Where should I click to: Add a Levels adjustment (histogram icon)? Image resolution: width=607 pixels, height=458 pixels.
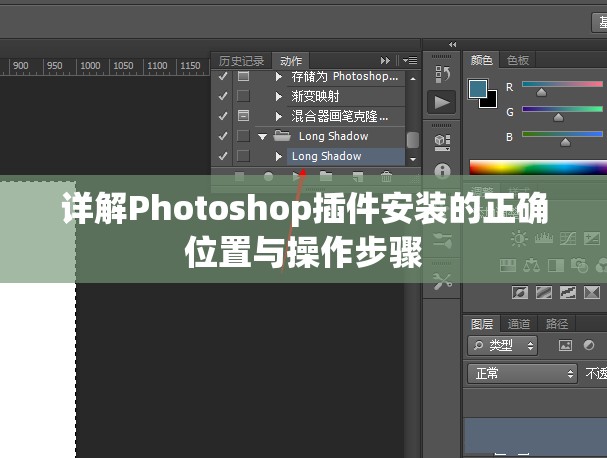pos(544,238)
